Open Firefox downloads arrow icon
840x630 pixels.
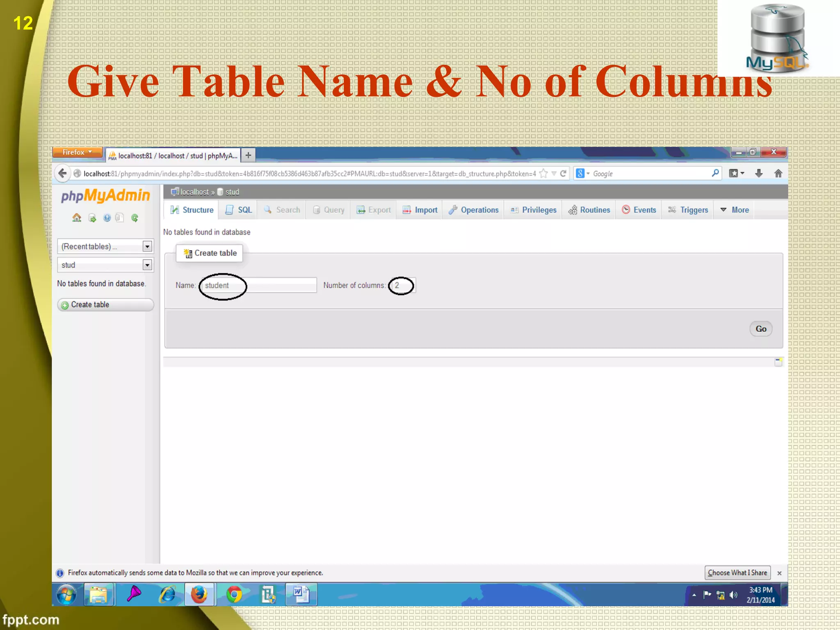[x=759, y=173]
